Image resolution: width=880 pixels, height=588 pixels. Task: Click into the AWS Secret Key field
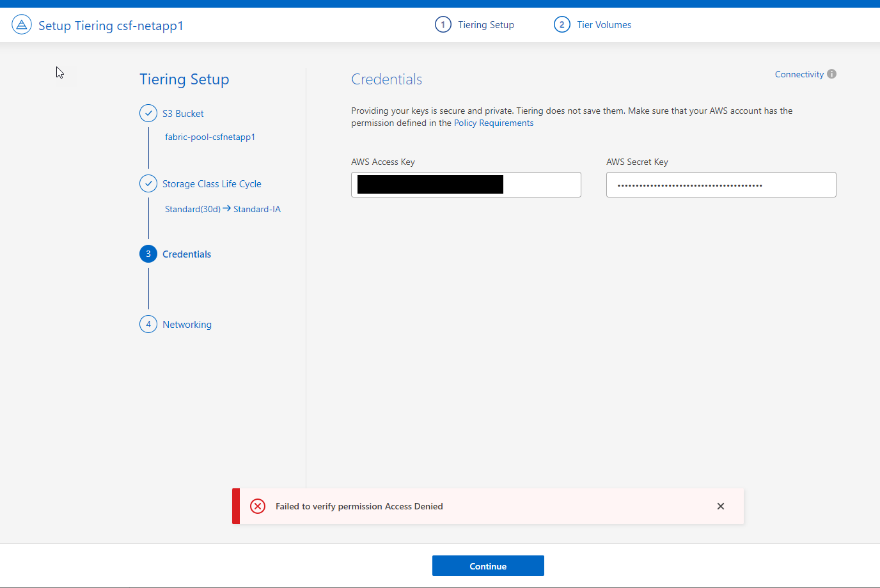(721, 185)
